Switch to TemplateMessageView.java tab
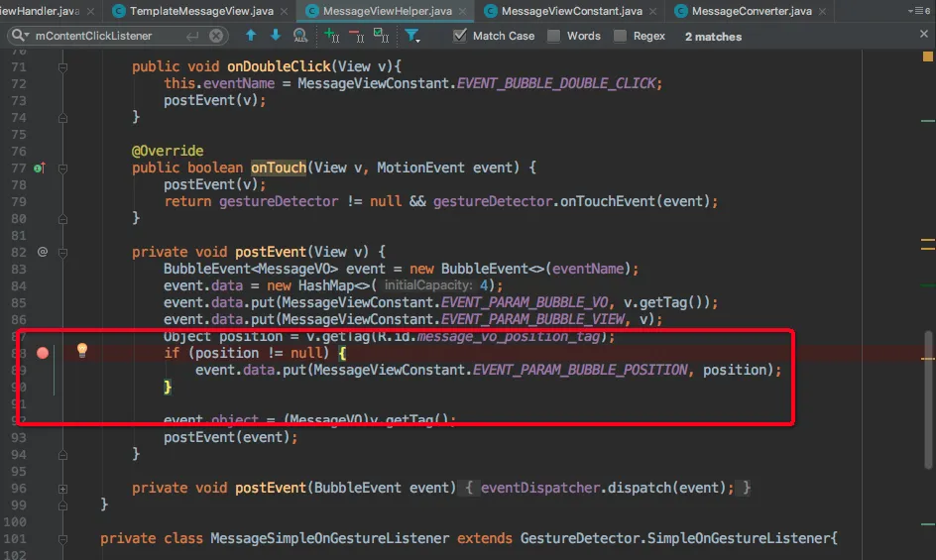936x560 pixels. tap(201, 11)
